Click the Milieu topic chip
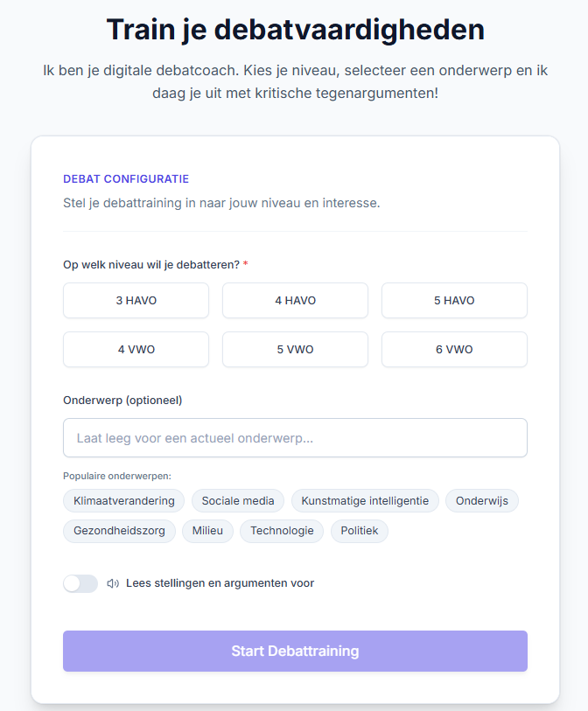This screenshot has height=711, width=588. pos(208,531)
